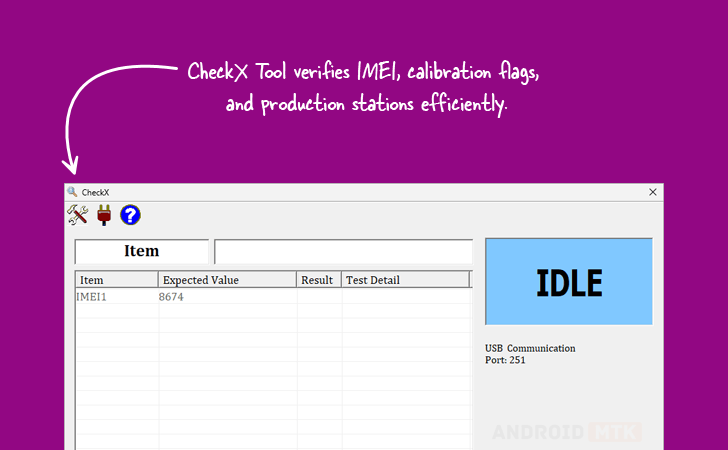
Task: Click the USB Communication label
Action: pos(530,348)
